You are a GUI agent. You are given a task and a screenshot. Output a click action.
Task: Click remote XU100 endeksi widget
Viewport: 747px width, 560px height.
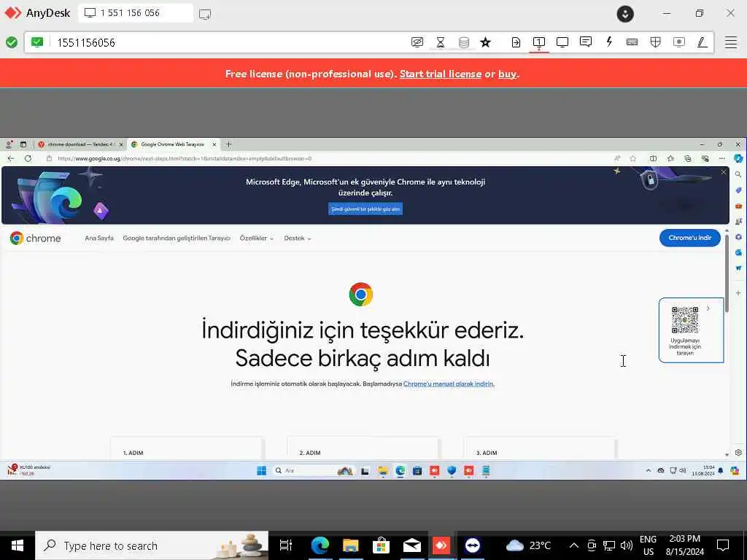tap(28, 470)
